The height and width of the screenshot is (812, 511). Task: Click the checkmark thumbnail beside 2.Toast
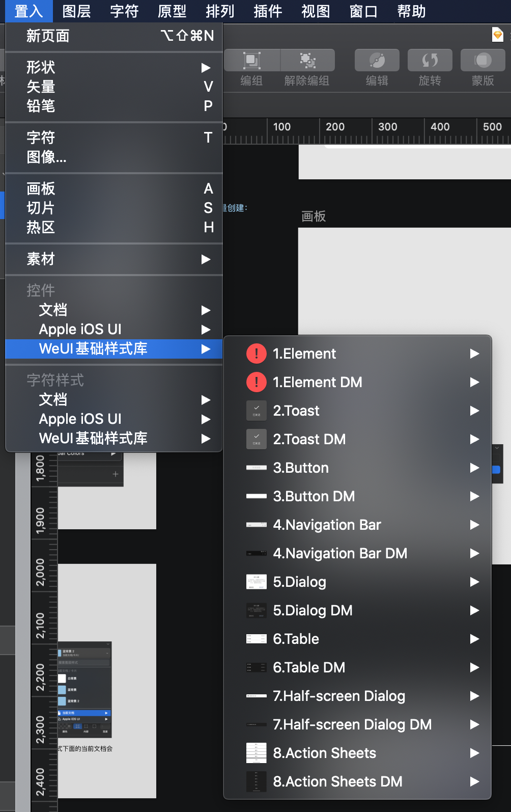click(x=257, y=411)
